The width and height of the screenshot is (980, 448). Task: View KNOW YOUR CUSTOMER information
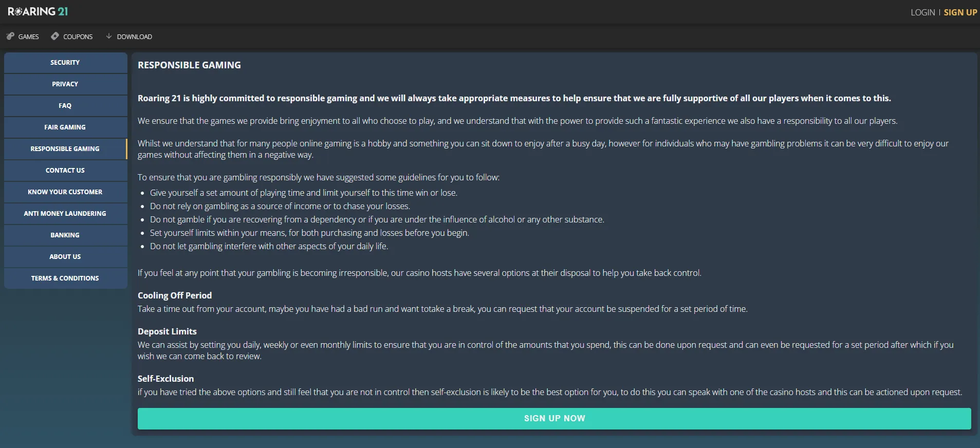pyautogui.click(x=65, y=192)
